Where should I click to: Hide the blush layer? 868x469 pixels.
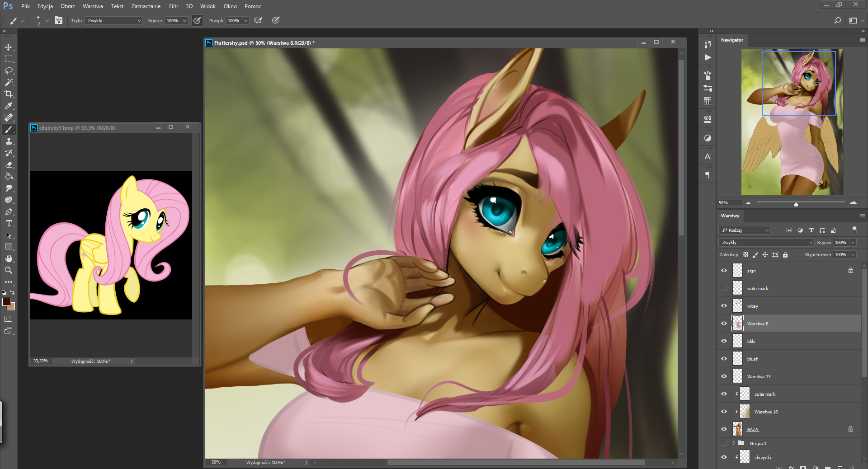[x=724, y=359]
